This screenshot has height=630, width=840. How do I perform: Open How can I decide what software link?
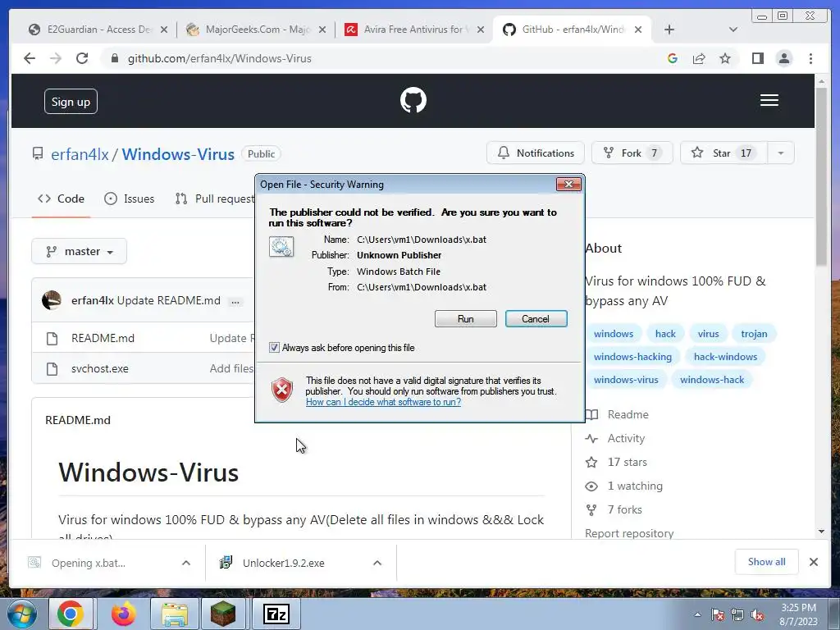tap(383, 402)
